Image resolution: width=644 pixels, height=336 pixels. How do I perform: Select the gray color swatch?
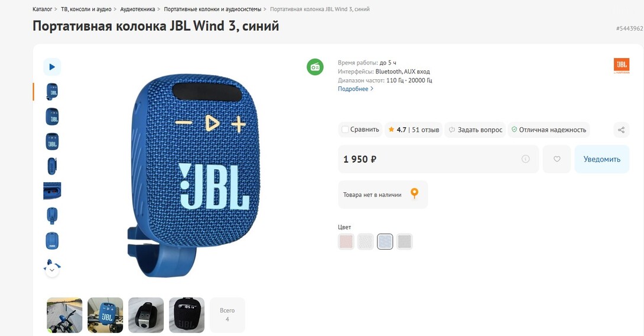(x=405, y=241)
